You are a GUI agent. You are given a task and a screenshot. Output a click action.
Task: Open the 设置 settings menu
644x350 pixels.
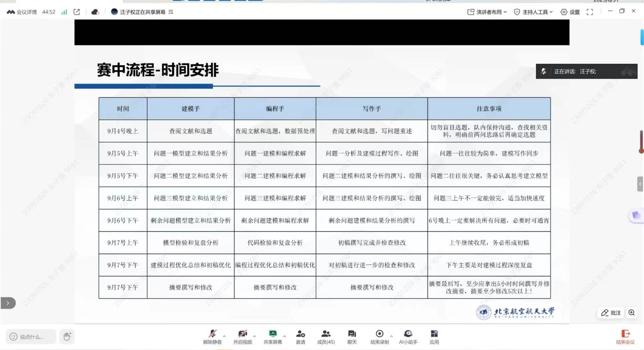[x=570, y=12]
